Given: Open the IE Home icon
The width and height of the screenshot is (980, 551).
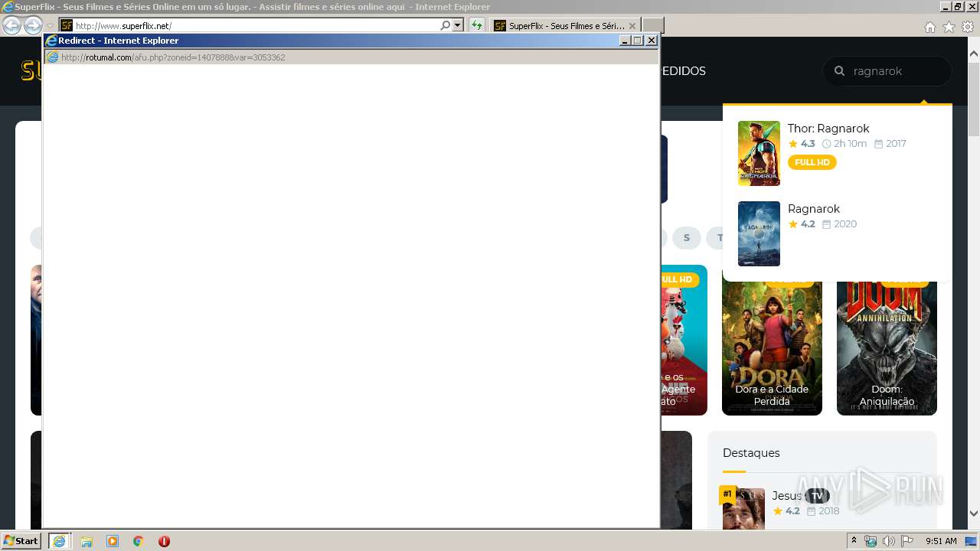Looking at the screenshot, I should pos(930,27).
